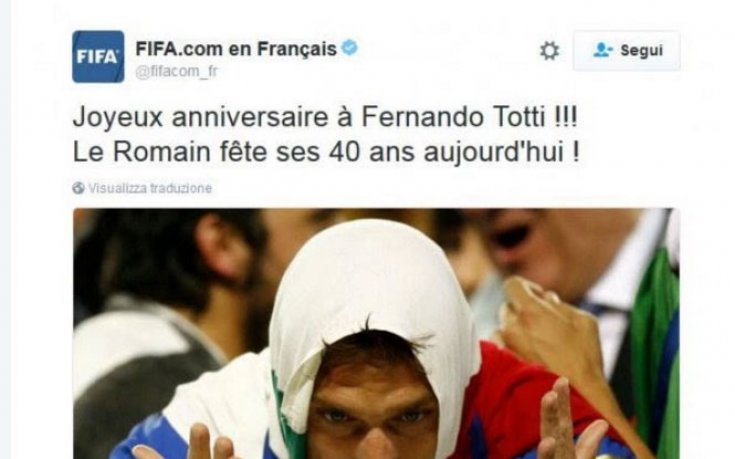The image size is (735, 459).
Task: Open FIFA.com en Français profile name
Action: click(x=236, y=48)
